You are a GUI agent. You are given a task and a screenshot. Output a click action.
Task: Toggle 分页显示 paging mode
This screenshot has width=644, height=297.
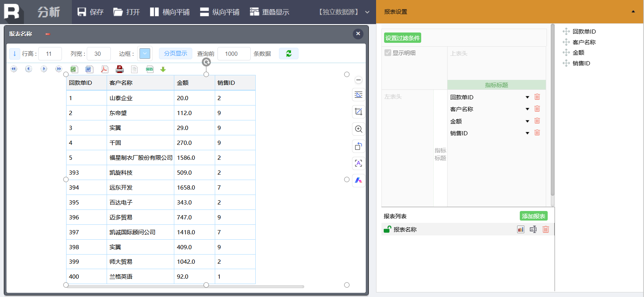coord(175,54)
